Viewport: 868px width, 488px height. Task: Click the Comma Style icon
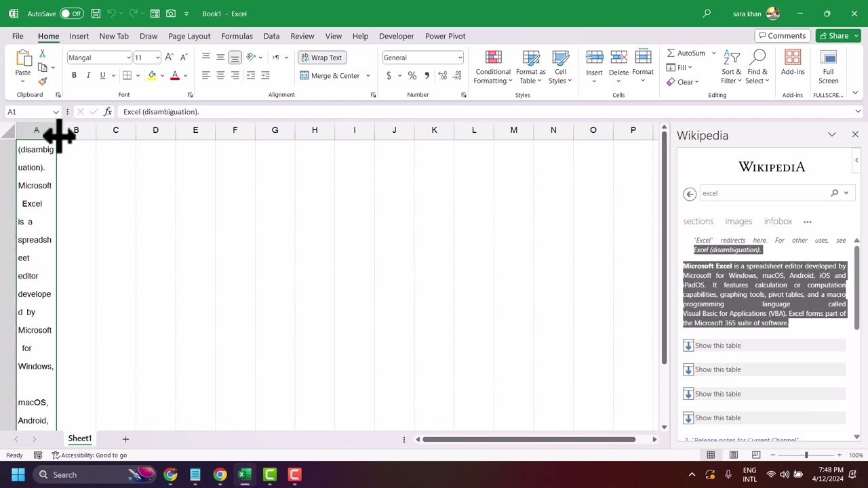tap(427, 75)
